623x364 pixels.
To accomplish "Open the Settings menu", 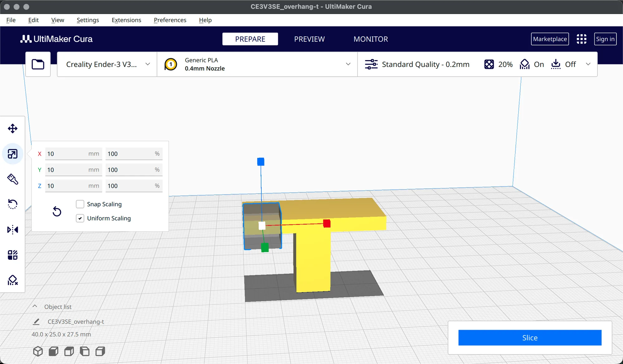I will [x=88, y=20].
